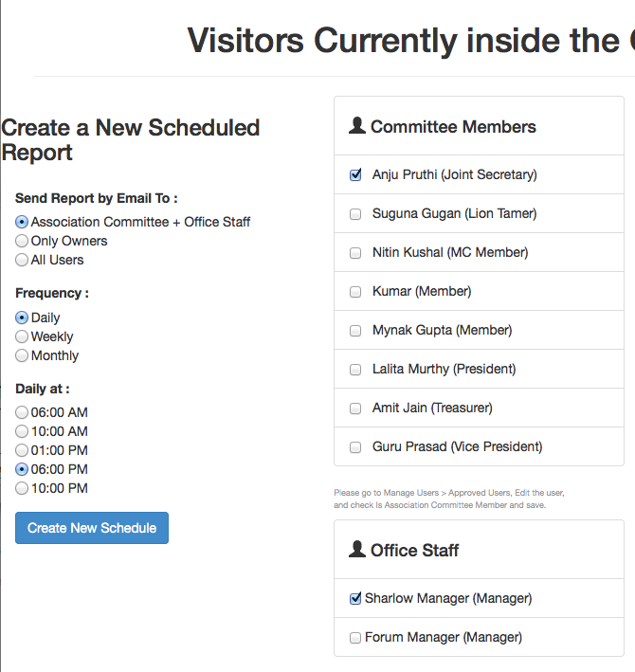
Task: Select the Only Owners radio option
Action: coord(22,241)
